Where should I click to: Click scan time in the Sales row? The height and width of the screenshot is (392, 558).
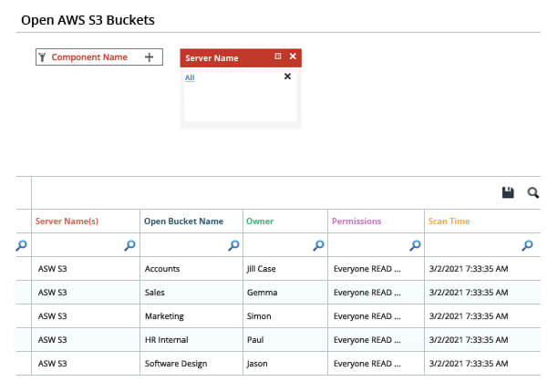469,293
